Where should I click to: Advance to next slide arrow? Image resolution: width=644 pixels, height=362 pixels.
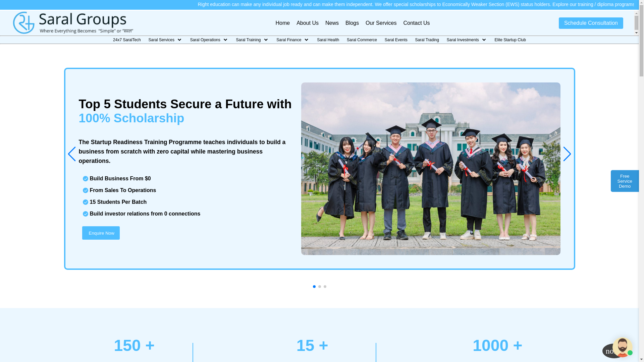click(x=567, y=154)
